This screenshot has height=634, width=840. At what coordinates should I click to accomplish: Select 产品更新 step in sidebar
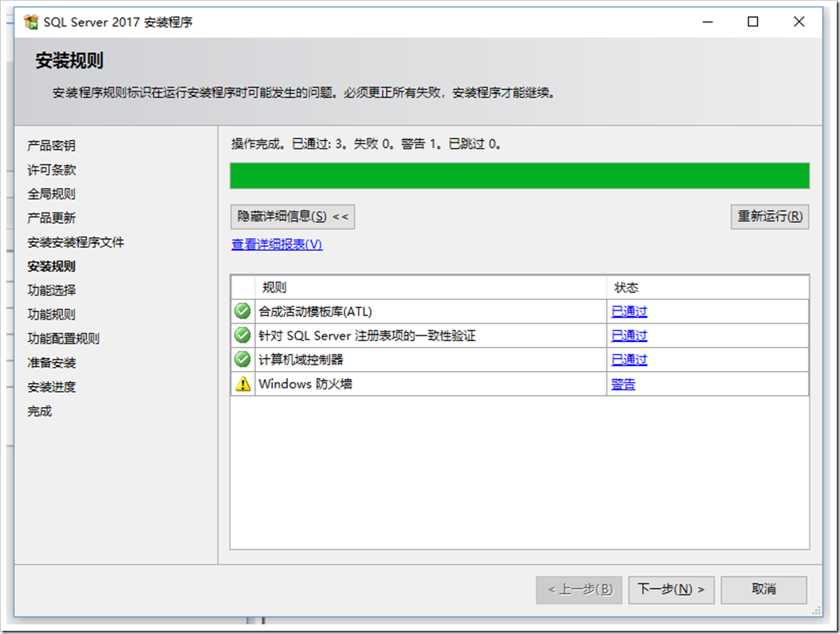[51, 218]
